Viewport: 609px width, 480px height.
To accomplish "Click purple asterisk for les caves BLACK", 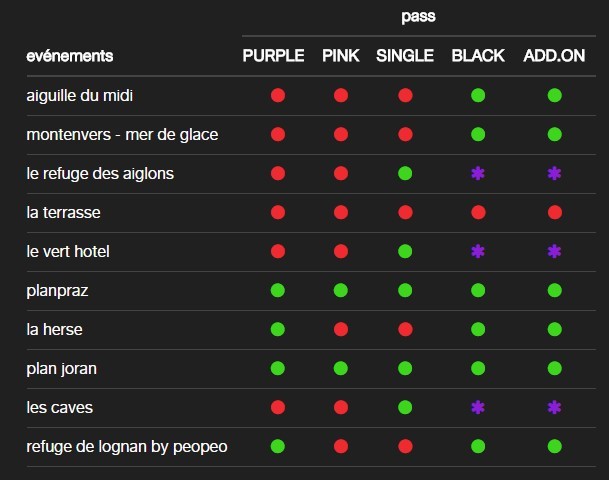I will 478,407.
